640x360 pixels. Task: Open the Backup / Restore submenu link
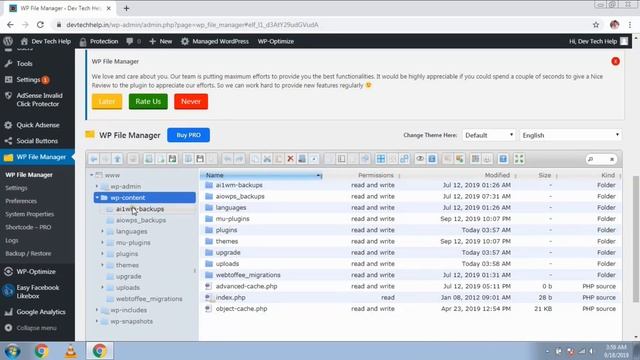click(28, 253)
